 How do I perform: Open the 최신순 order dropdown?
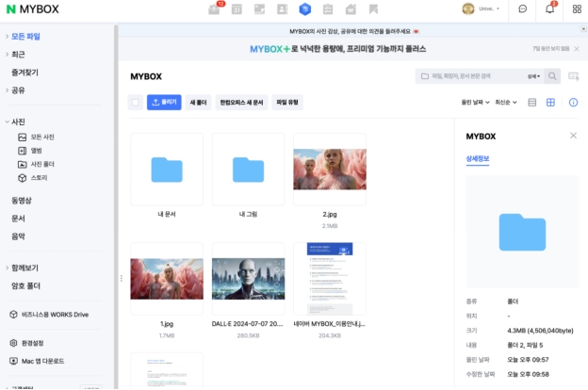coord(506,103)
